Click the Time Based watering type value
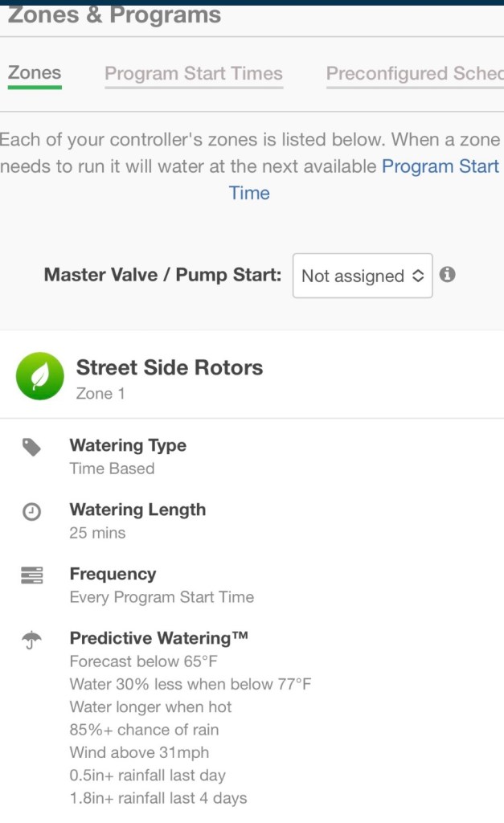 tap(112, 469)
